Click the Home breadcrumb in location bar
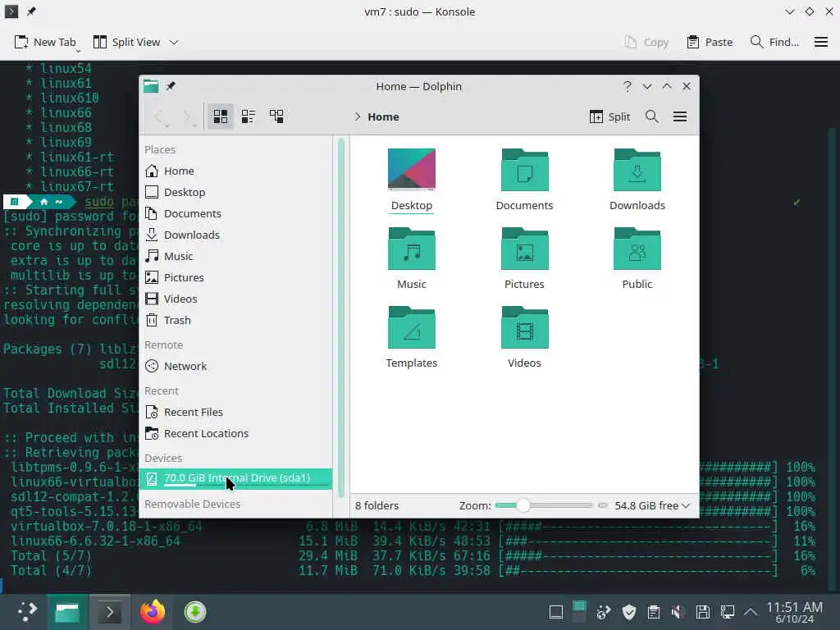The width and height of the screenshot is (840, 630). (x=383, y=116)
